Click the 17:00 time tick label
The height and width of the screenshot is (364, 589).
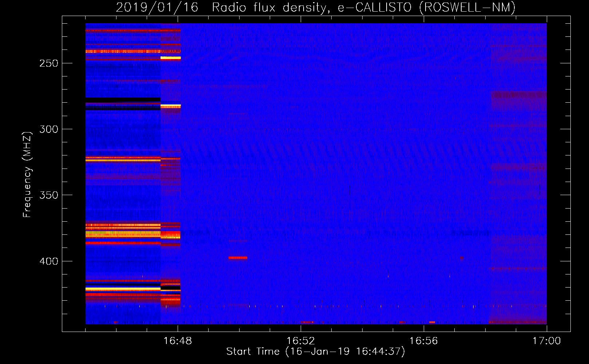tap(547, 341)
